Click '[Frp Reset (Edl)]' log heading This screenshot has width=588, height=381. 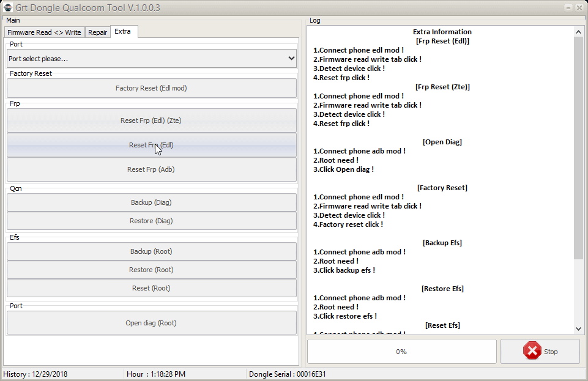[x=442, y=41]
